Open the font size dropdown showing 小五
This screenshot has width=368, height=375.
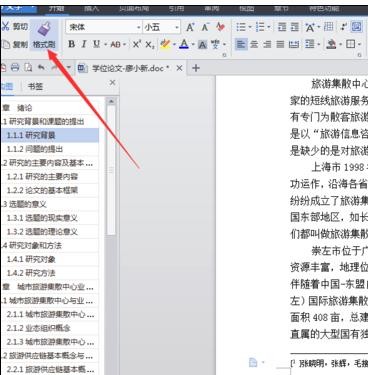pos(162,27)
